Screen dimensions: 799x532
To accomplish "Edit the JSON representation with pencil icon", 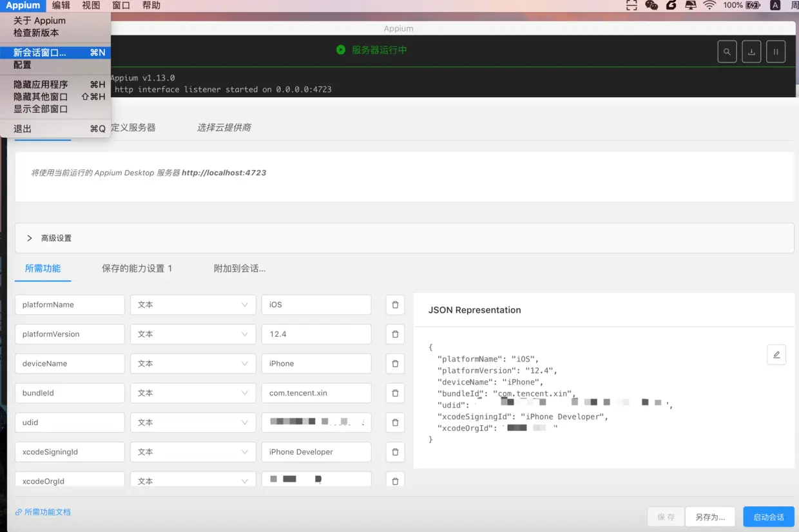I will (776, 355).
